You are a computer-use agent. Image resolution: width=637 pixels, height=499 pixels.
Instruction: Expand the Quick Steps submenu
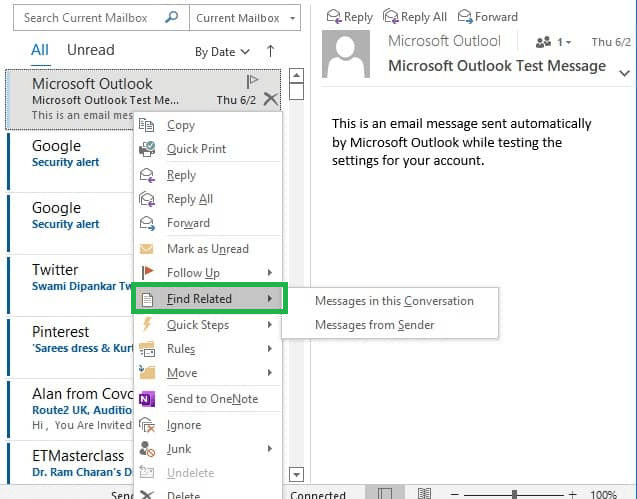coord(270,324)
